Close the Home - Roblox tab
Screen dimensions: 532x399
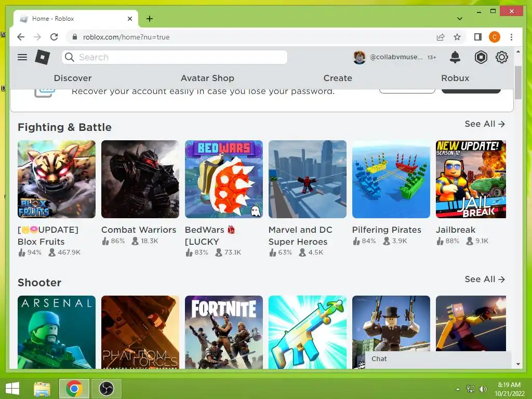129,19
